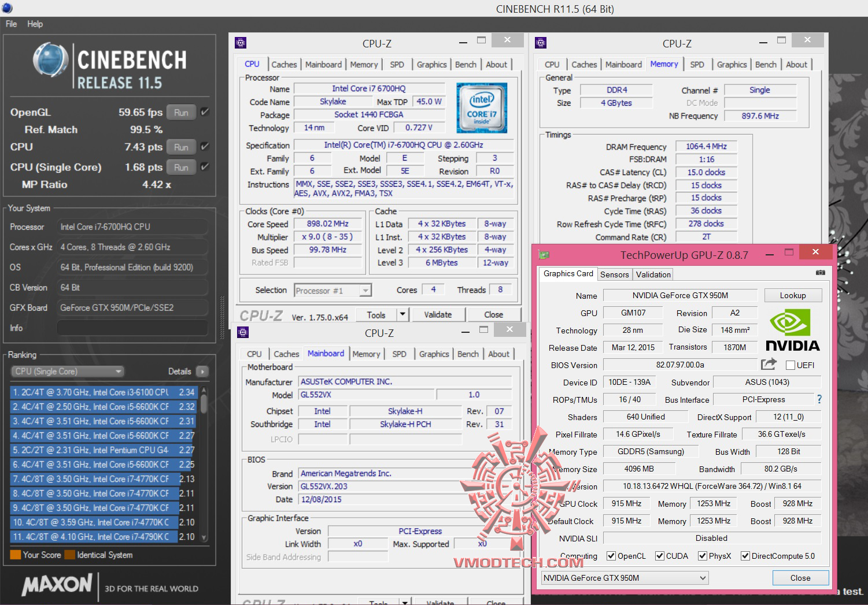Click the Close button in the CPU-Z Processor window
Screen dimensions: 868x605
coord(493,314)
